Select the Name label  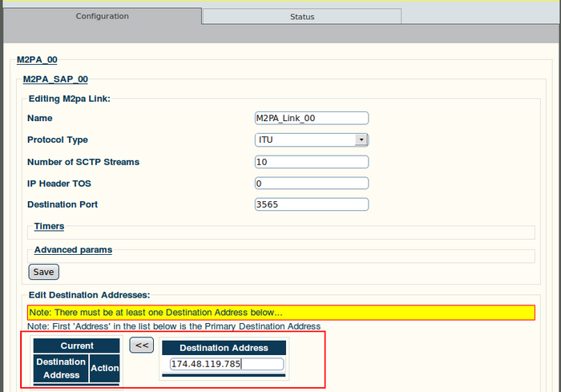click(40, 118)
